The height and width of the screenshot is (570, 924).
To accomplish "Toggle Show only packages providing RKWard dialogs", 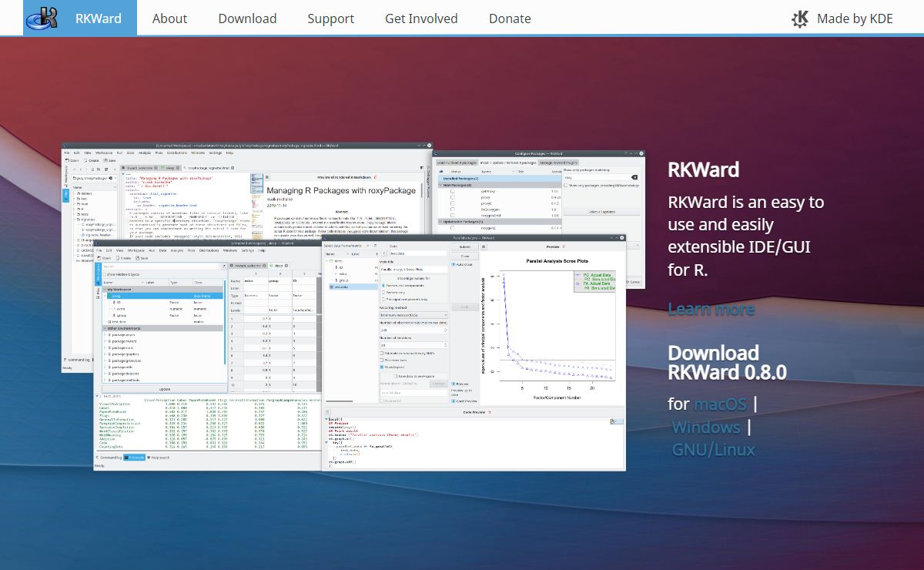I will coord(565,186).
